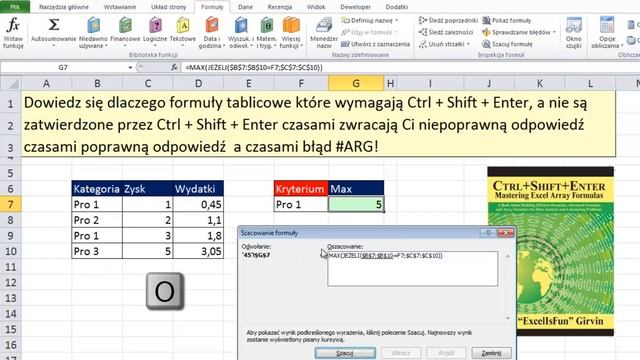Switch to the Dane tab

(245, 7)
